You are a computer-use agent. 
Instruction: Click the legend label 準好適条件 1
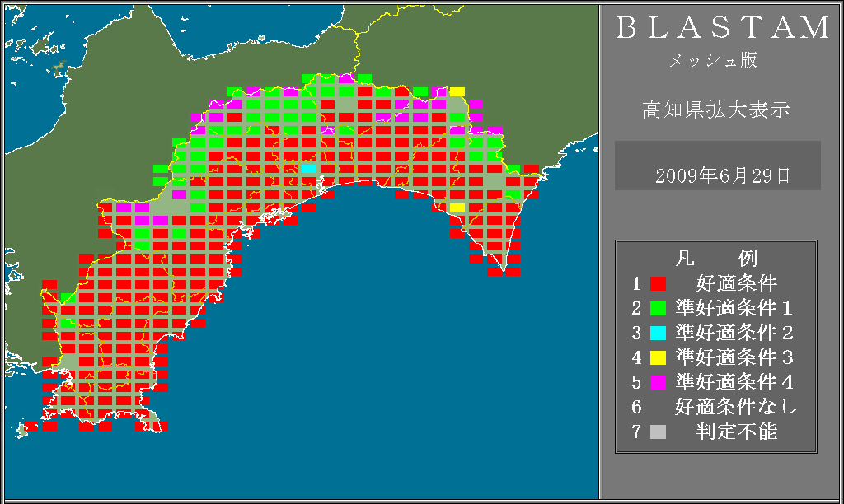coord(734,308)
